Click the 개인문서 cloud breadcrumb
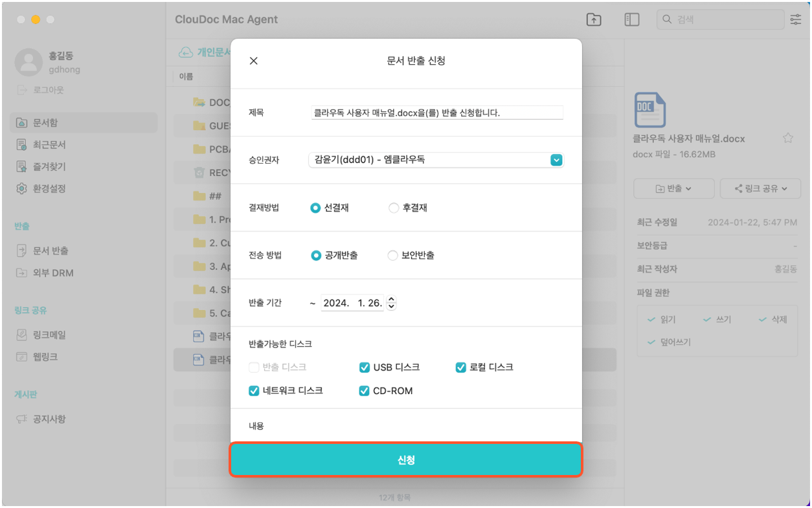Screen dimensions: 812x508 [205, 52]
